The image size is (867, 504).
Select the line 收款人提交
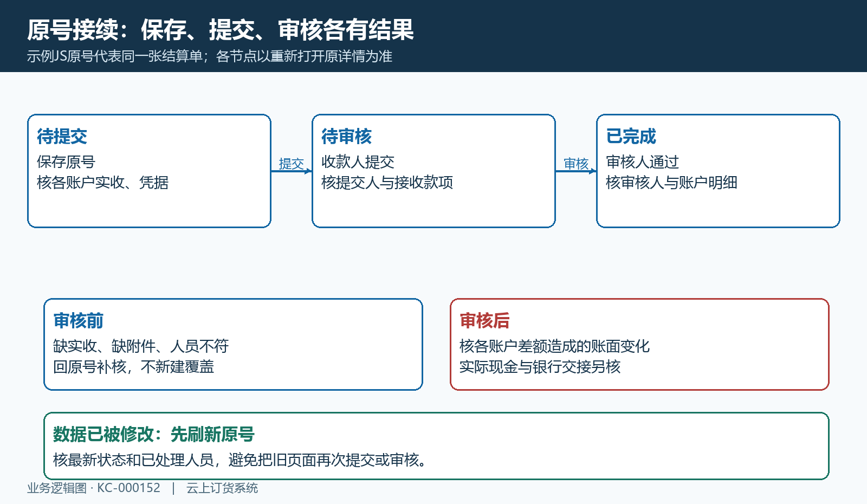coord(358,161)
